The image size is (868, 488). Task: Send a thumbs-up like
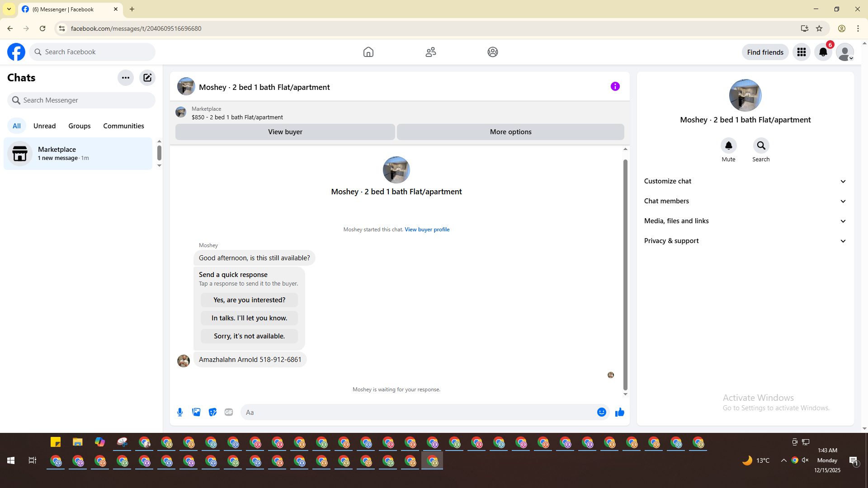coord(619,412)
